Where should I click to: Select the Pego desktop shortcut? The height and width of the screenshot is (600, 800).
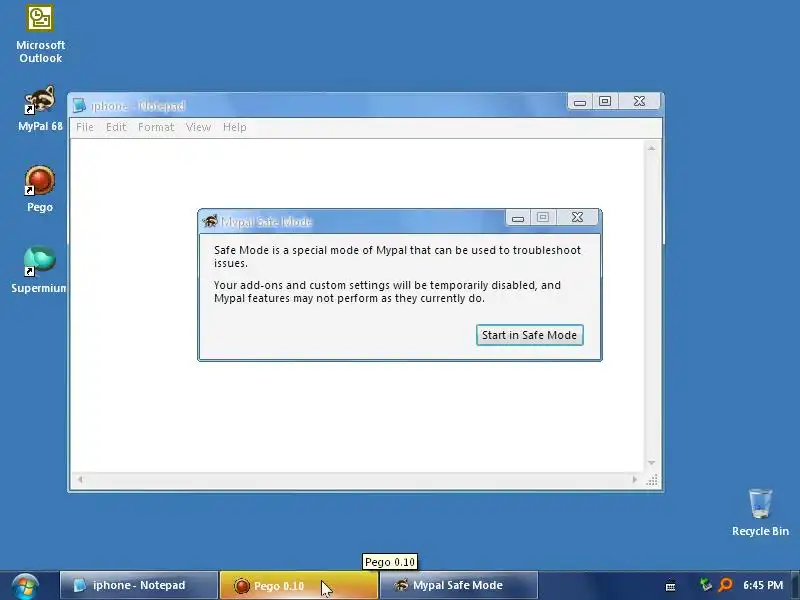point(40,189)
